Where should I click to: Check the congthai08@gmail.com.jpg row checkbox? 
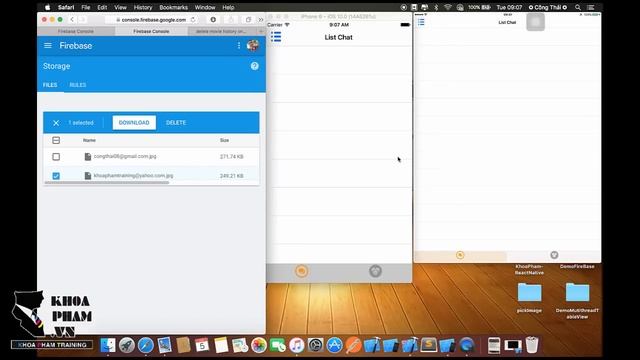(56, 157)
